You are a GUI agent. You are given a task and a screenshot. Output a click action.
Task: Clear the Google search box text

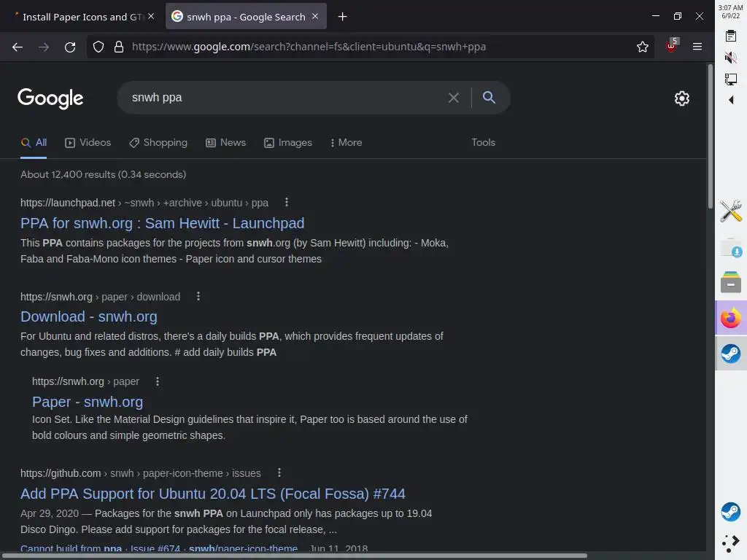click(x=453, y=98)
